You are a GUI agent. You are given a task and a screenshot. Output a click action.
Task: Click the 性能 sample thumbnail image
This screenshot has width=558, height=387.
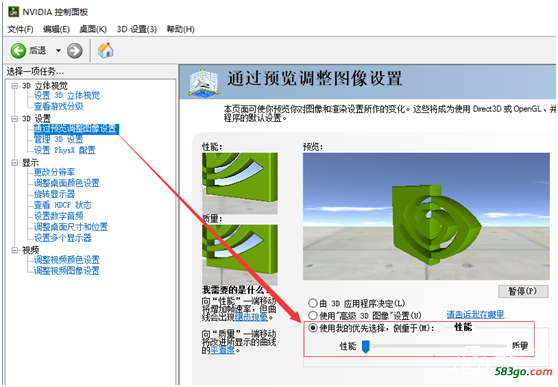click(240, 183)
